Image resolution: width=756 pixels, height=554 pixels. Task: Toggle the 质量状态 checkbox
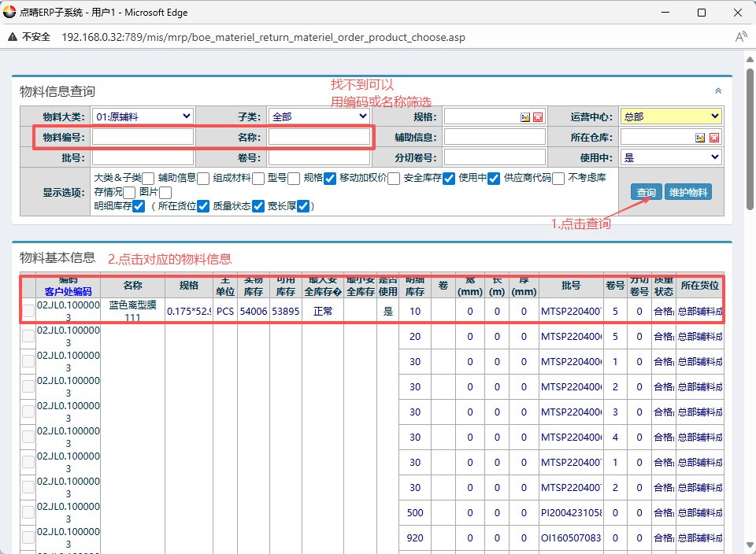[x=258, y=207]
